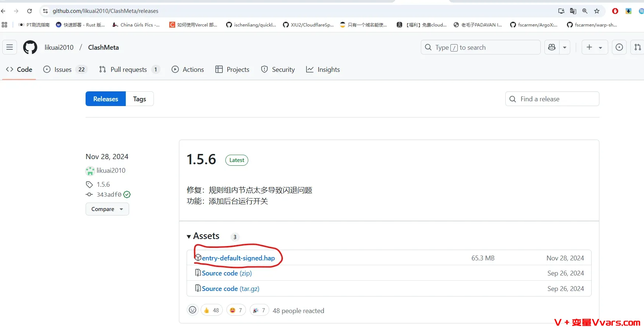Open the GitHub hamburger navigation menu
This screenshot has height=330, width=644.
pyautogui.click(x=10, y=47)
